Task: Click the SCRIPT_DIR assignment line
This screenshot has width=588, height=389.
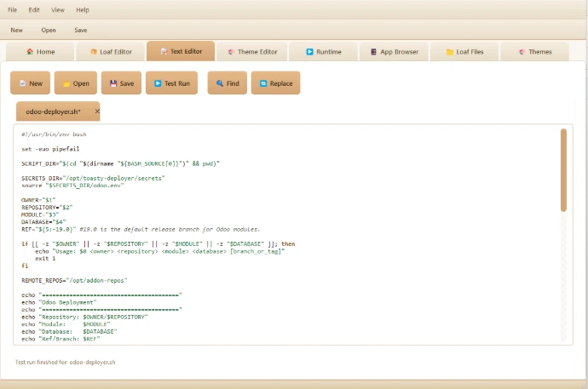Action: (x=120, y=163)
